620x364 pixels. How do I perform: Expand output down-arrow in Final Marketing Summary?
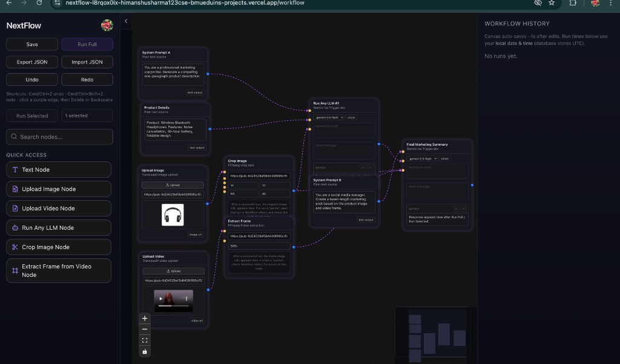(463, 209)
